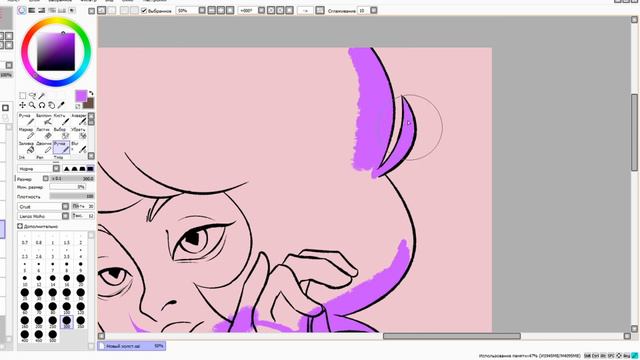640x360 pixels.
Task: Select the flattest brush edge shape
Action: coord(90,169)
